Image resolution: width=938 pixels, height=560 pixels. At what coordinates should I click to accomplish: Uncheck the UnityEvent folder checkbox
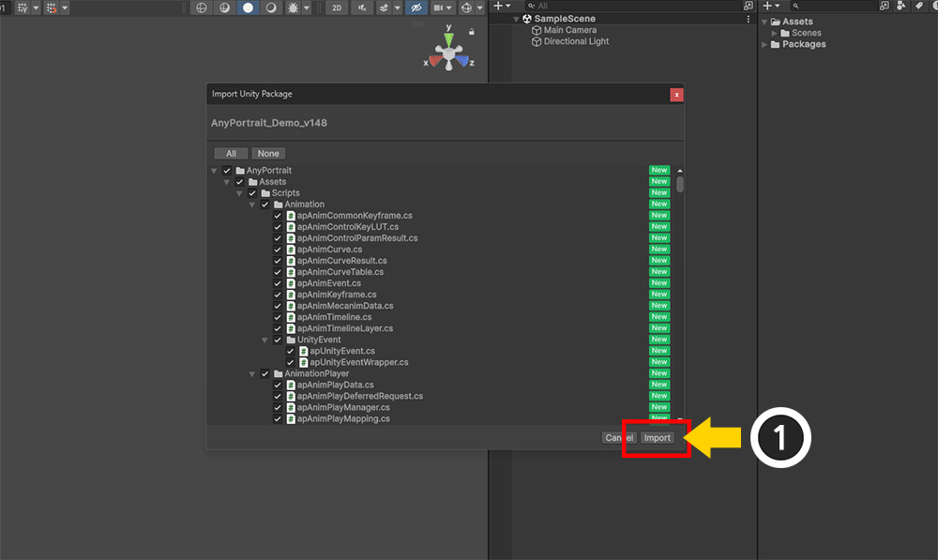click(x=278, y=340)
